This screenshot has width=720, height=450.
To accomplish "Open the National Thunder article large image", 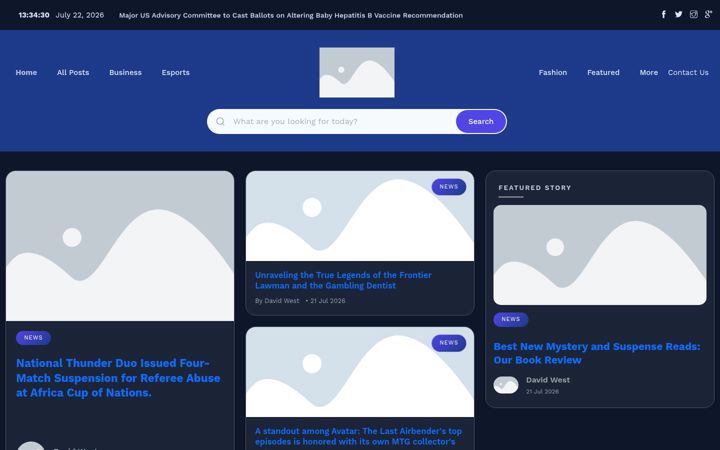I will point(120,246).
